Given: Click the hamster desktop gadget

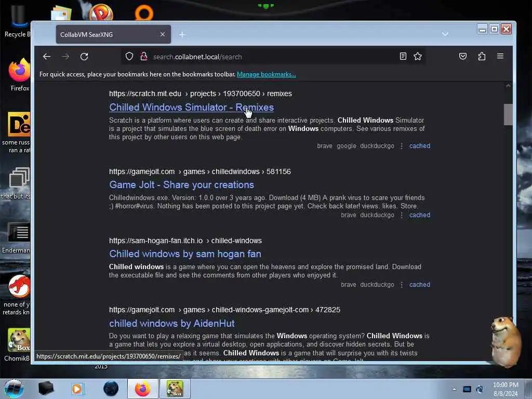Looking at the screenshot, I should click(x=506, y=342).
